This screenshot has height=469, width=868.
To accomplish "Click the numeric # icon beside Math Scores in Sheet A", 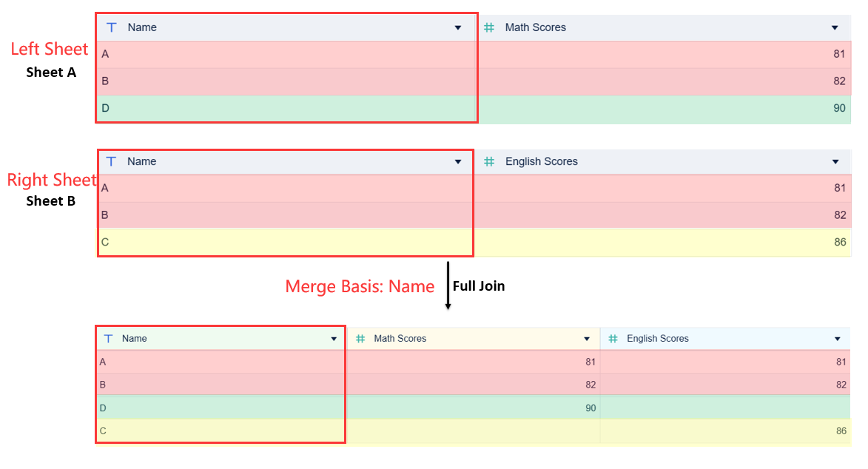I will tap(489, 27).
